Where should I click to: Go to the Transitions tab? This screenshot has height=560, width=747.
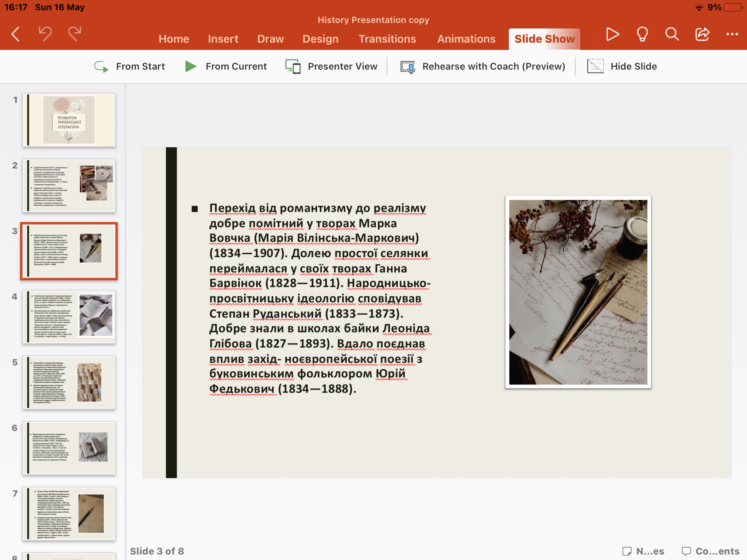tap(387, 39)
